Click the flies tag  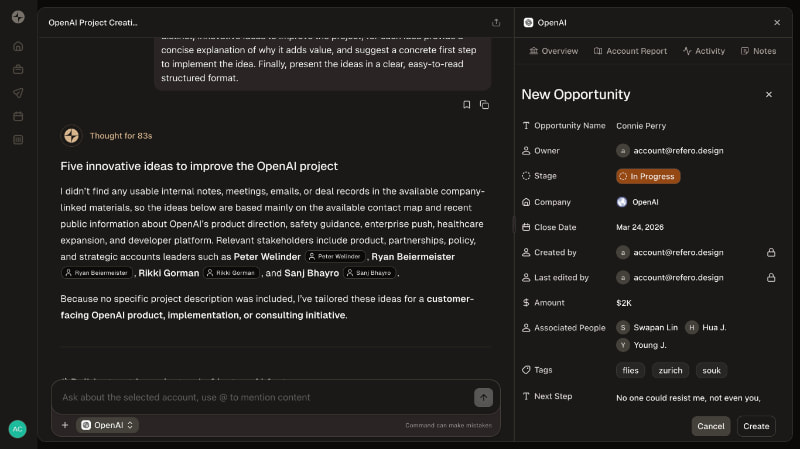pos(630,370)
